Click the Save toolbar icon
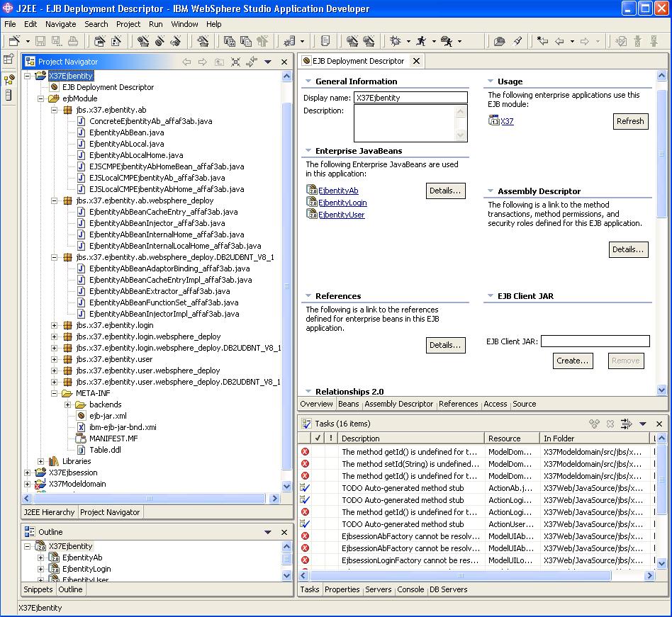Viewport: 672px width, 617px height. click(x=40, y=41)
